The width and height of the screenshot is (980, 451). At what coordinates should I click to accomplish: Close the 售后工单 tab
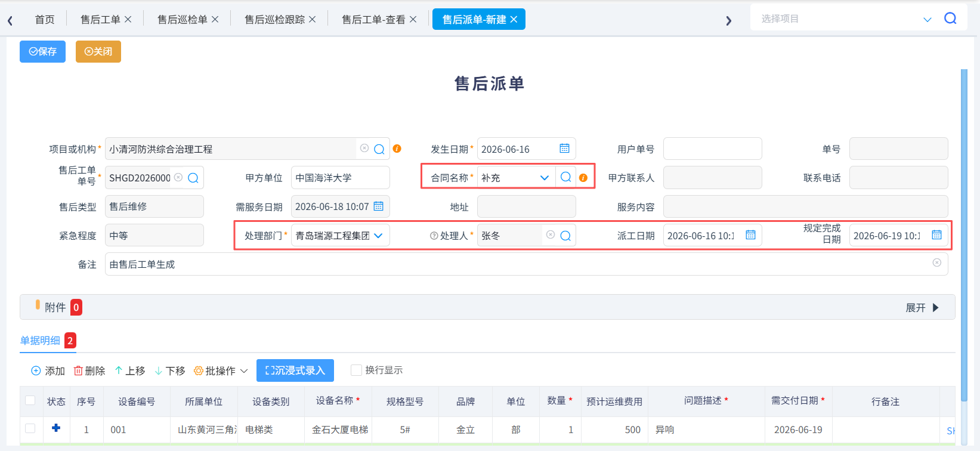(x=128, y=20)
